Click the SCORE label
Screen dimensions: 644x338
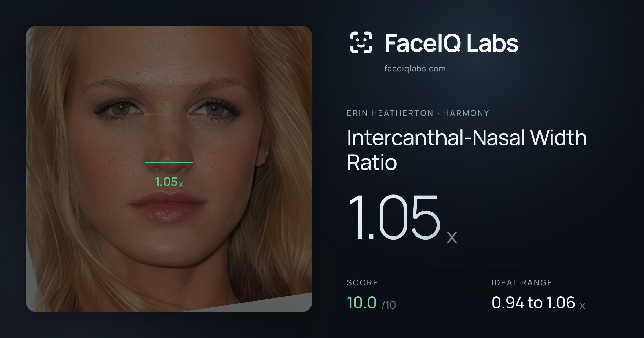coord(362,282)
